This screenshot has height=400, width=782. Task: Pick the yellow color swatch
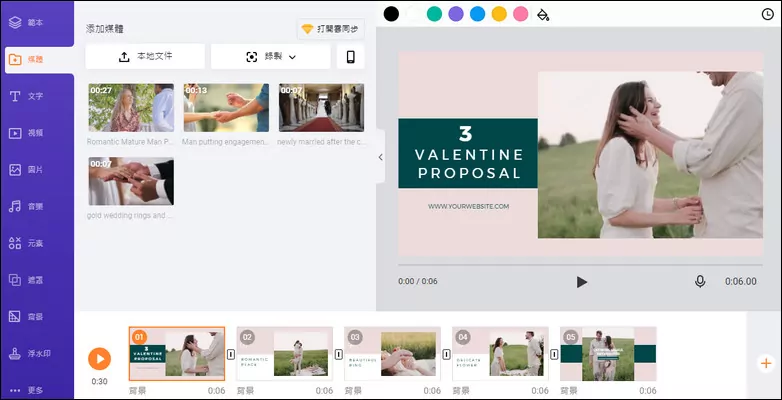pyautogui.click(x=499, y=14)
